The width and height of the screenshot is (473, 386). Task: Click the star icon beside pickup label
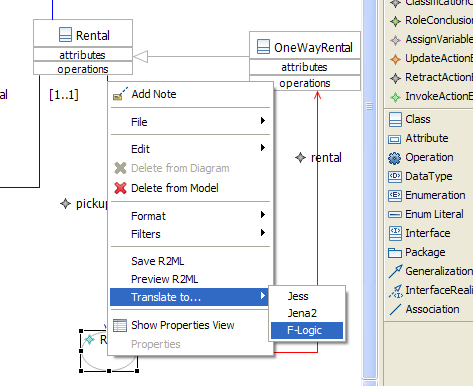[65, 203]
